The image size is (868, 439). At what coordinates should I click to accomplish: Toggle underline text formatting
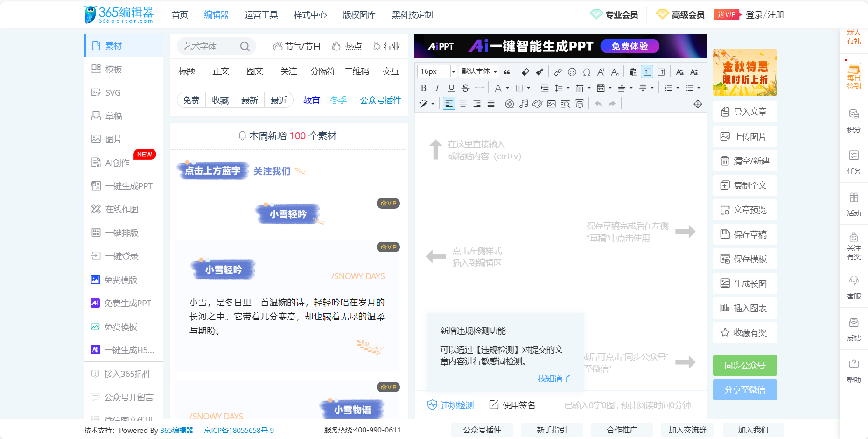[451, 88]
